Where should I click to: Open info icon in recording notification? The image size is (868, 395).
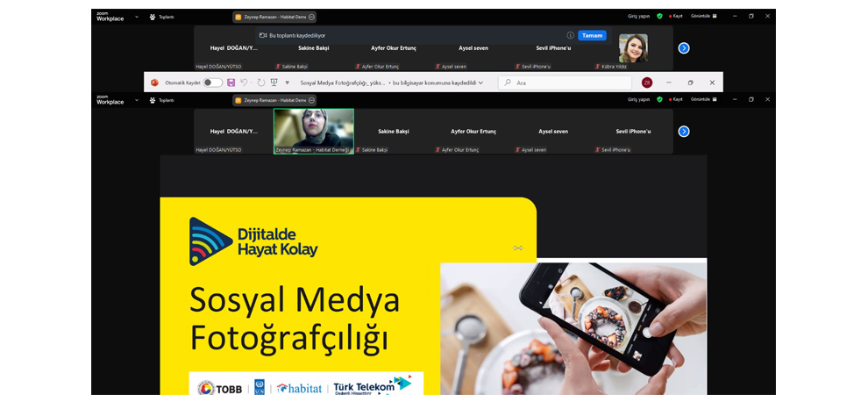click(570, 35)
